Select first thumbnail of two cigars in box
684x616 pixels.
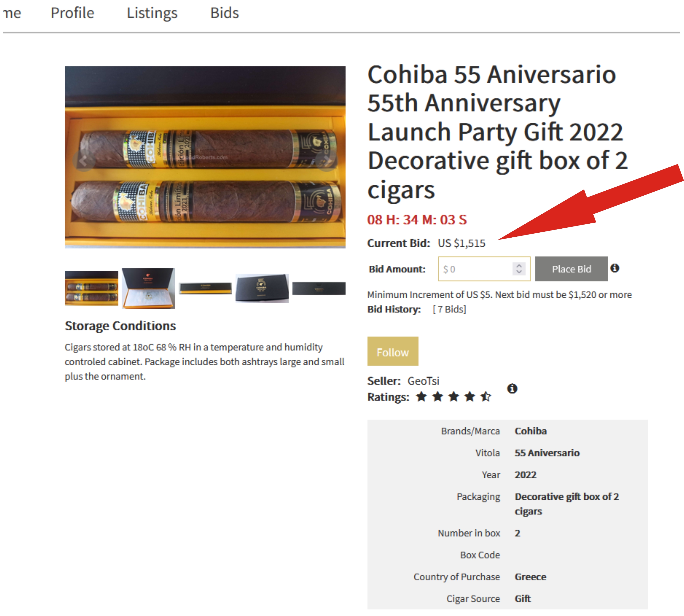[91, 288]
